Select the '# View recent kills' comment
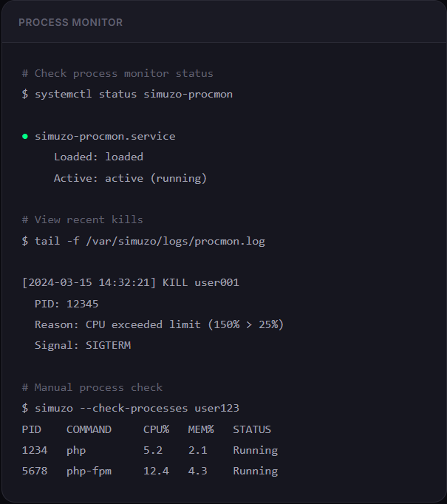Image resolution: width=447 pixels, height=504 pixels. tap(82, 220)
